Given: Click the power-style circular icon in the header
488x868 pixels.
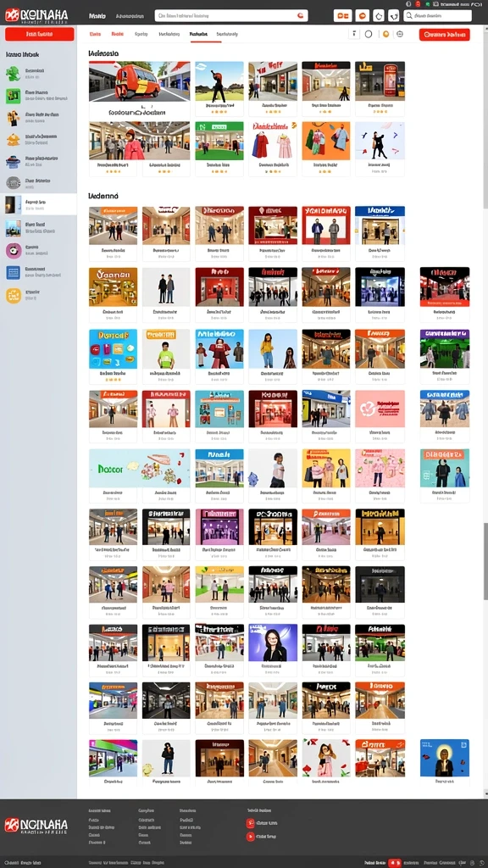Looking at the screenshot, I should pos(379,15).
